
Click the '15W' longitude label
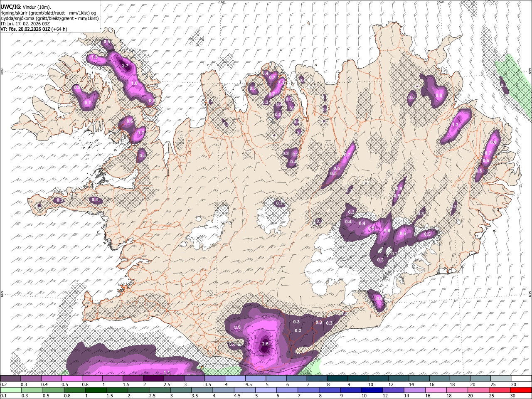click(440, 2)
